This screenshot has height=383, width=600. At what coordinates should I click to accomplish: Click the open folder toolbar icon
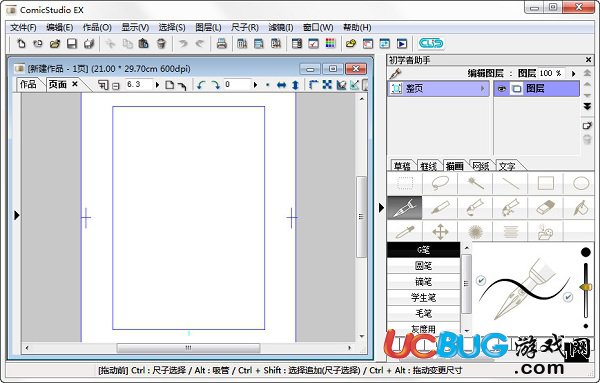[x=55, y=44]
